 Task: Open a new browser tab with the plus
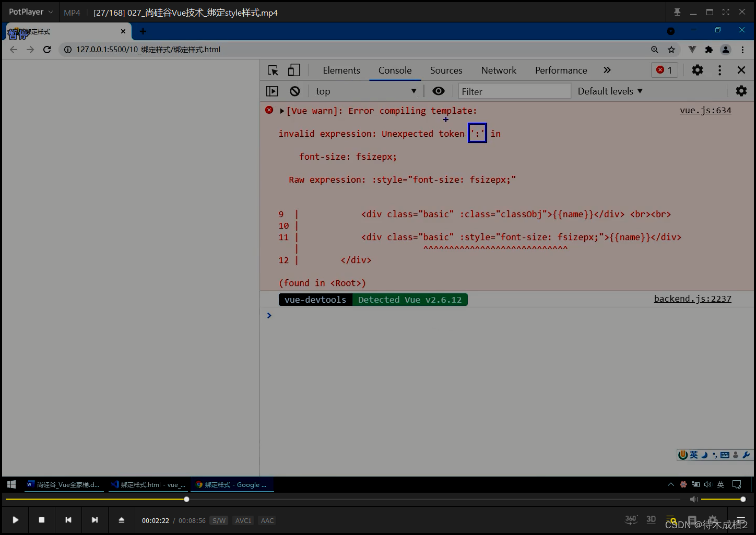click(143, 31)
